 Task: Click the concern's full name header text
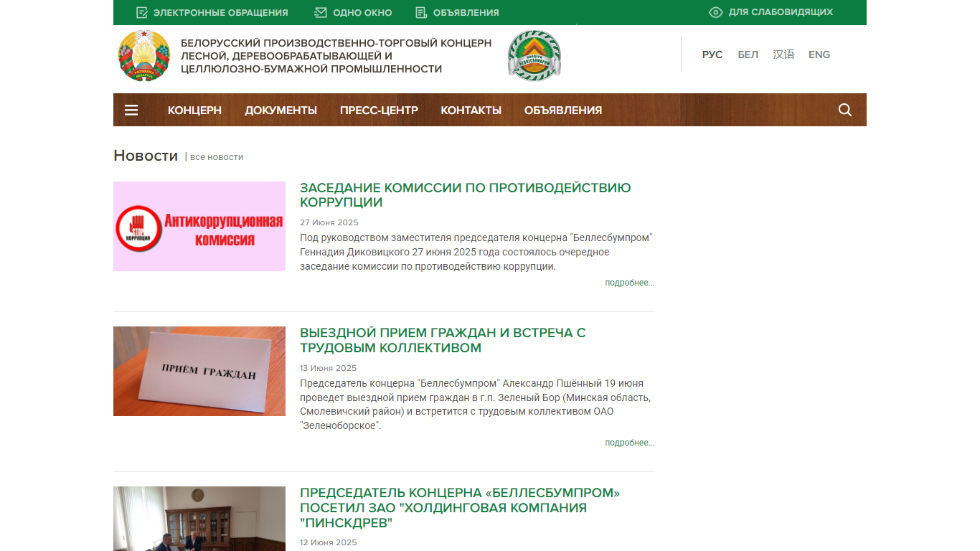(336, 56)
